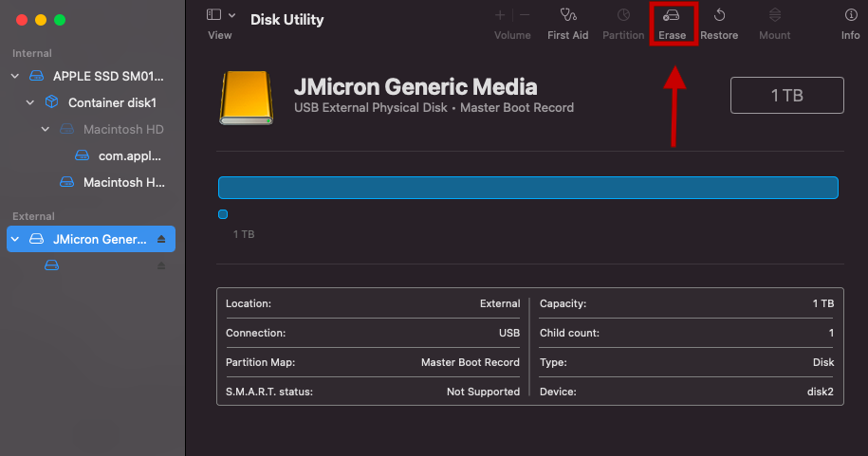Open the Partition tool

(623, 25)
